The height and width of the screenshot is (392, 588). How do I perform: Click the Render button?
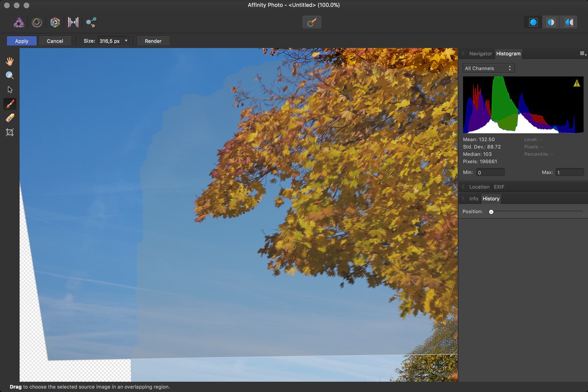click(x=153, y=41)
